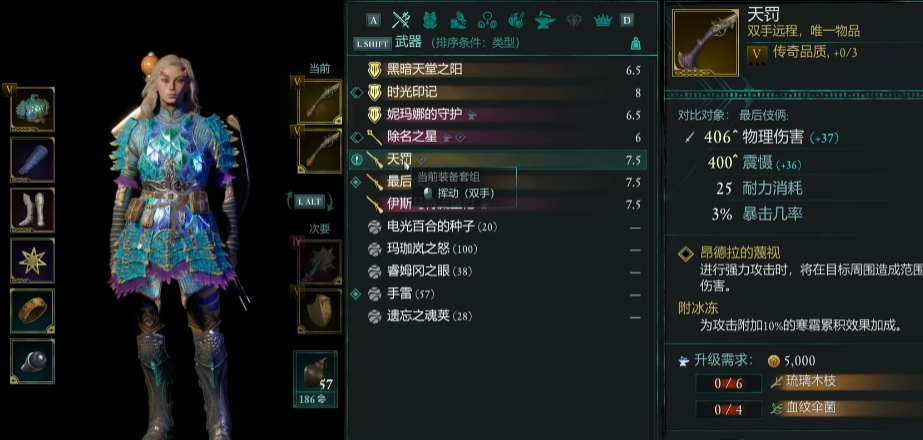
Task: Click the 挥动（双手）equip option
Action: click(x=459, y=193)
